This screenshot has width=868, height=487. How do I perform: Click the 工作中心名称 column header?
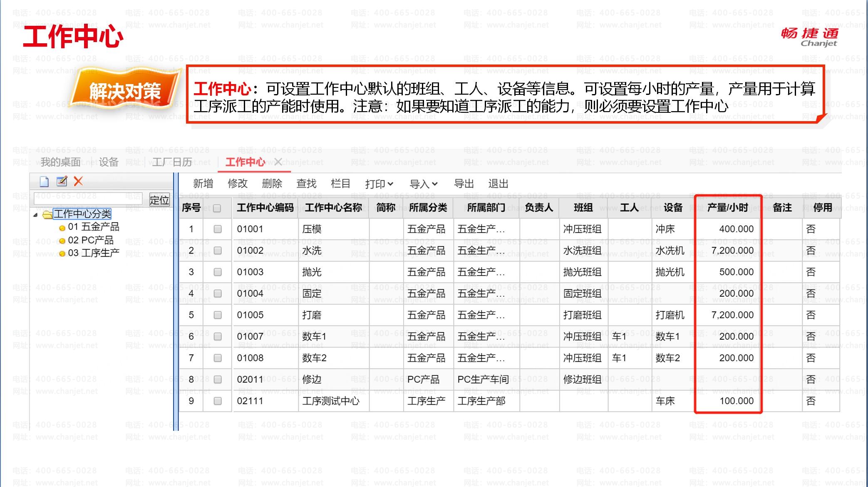tap(334, 208)
